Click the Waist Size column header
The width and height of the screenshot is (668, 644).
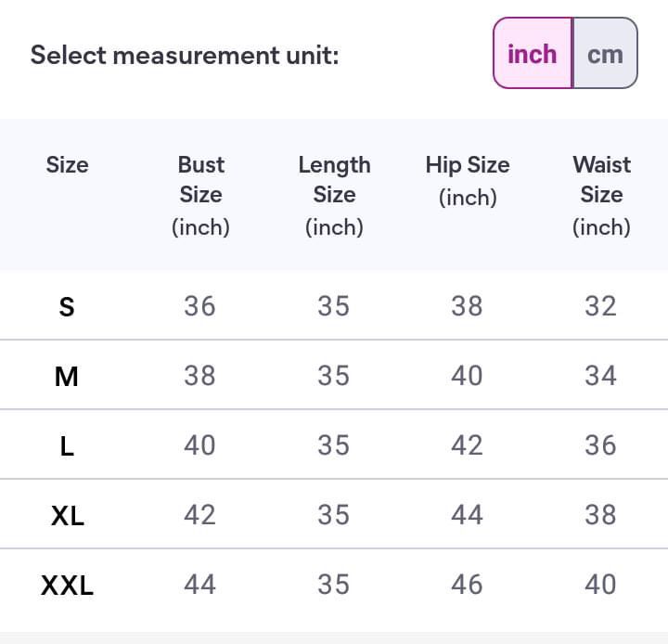coord(601,195)
